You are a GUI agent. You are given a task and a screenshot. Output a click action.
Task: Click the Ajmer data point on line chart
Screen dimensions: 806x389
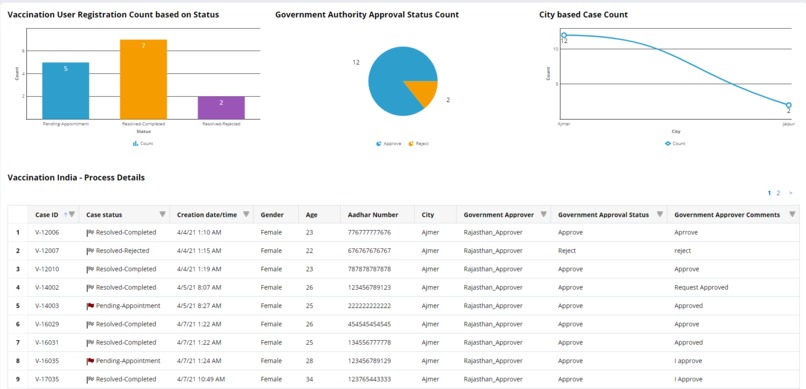[564, 35]
